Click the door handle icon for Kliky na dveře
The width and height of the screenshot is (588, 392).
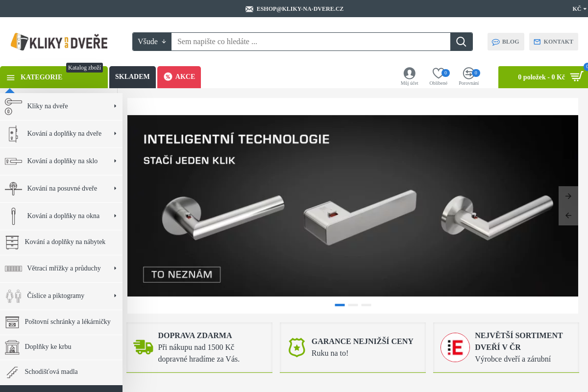[x=13, y=106]
